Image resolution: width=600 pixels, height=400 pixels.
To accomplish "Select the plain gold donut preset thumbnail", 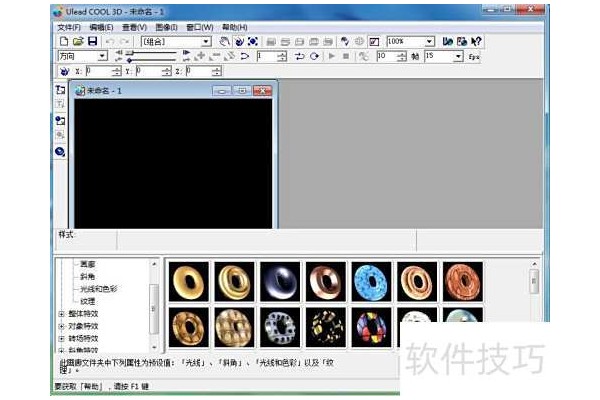I will 189,282.
